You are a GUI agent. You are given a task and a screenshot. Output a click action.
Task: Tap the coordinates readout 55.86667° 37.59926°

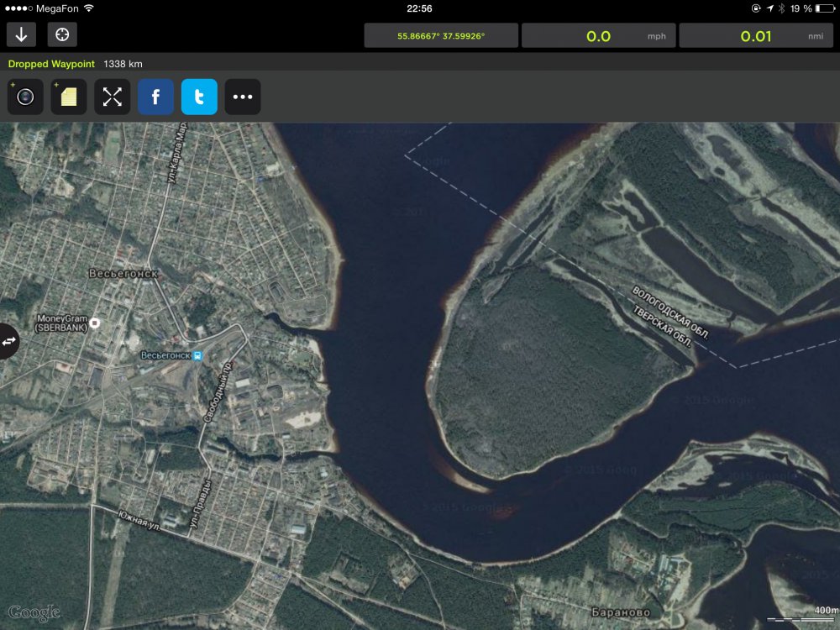[441, 36]
